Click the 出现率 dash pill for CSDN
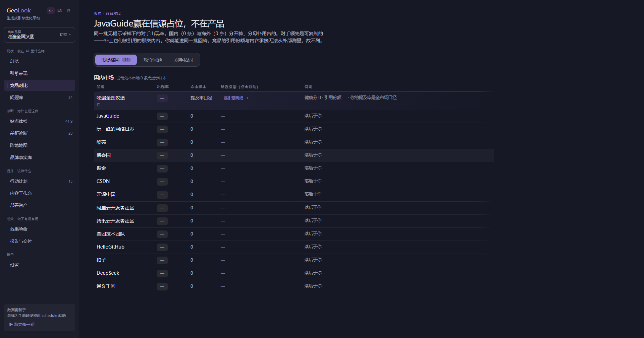 click(x=162, y=182)
